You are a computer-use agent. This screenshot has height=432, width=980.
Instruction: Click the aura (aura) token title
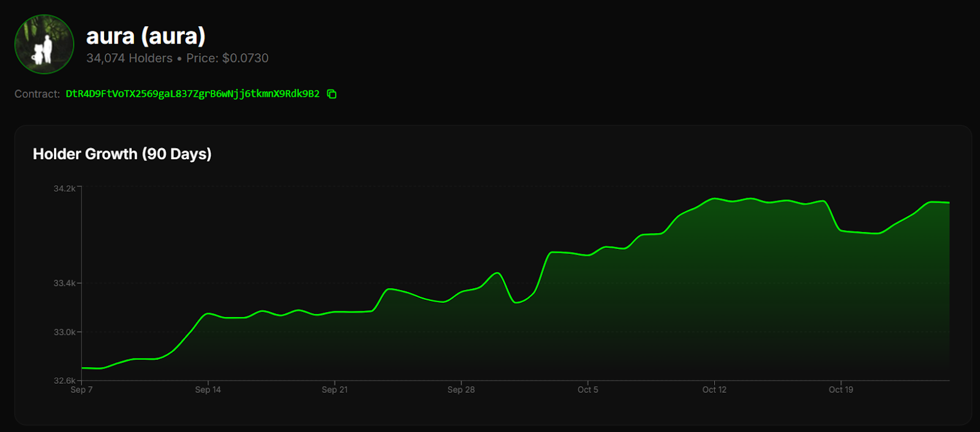(x=146, y=36)
